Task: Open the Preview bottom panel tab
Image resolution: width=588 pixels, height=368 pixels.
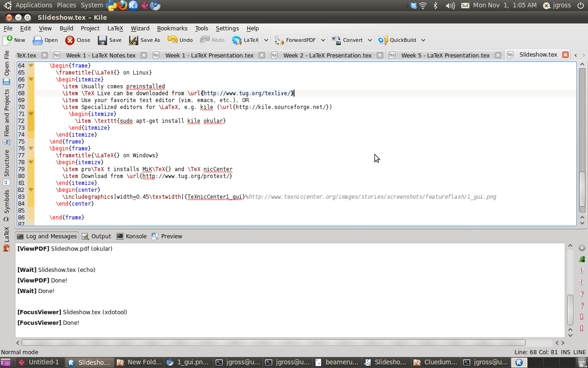Action: [x=167, y=236]
